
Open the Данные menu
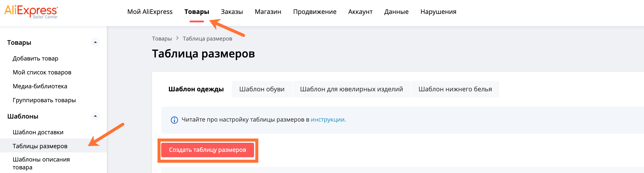pyautogui.click(x=396, y=12)
